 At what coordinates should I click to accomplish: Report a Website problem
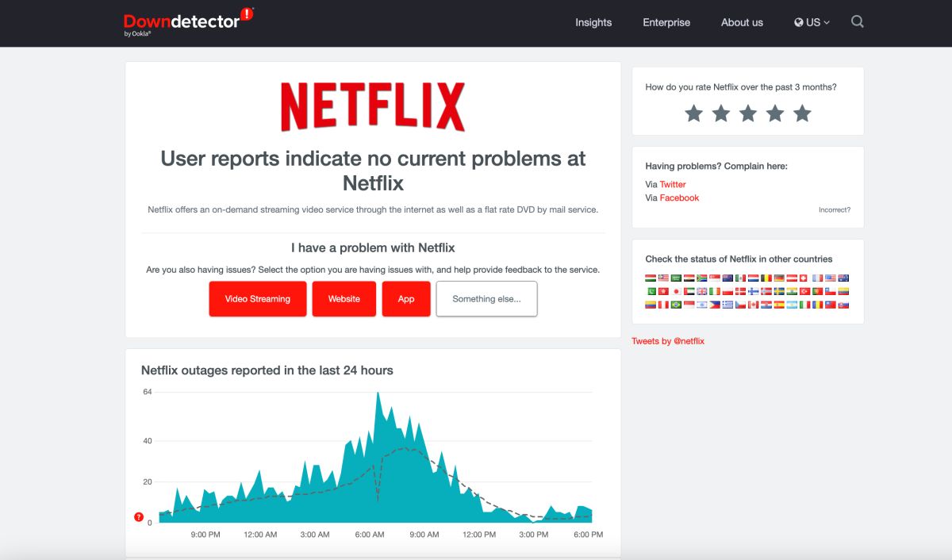tap(344, 299)
